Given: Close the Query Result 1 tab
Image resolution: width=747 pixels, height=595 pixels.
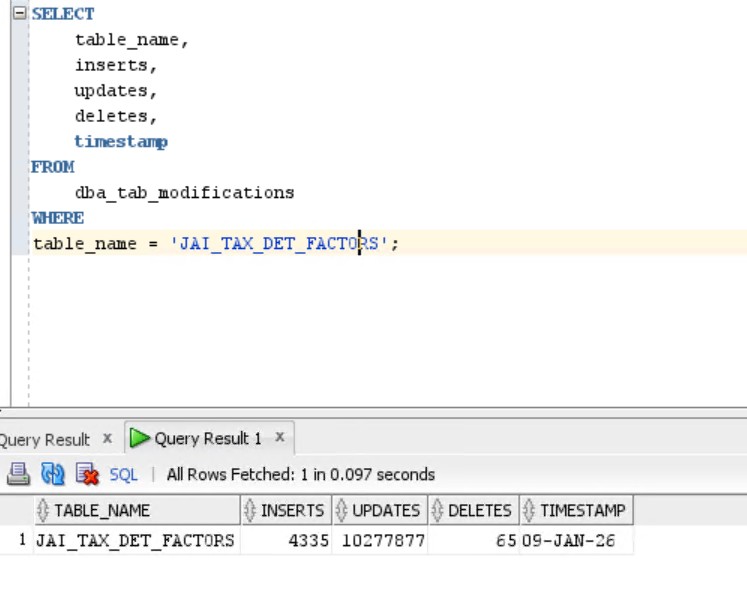Looking at the screenshot, I should pos(280,438).
